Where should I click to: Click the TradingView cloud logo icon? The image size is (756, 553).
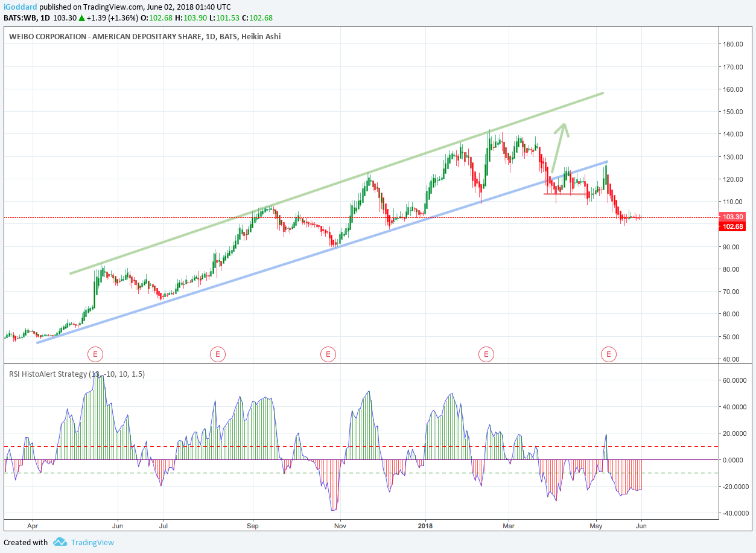click(x=60, y=542)
